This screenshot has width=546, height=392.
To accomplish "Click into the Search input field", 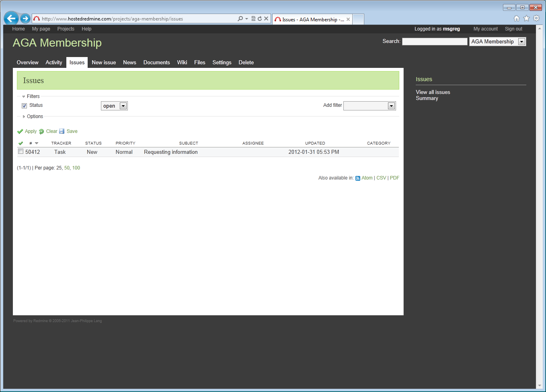I will 435,42.
